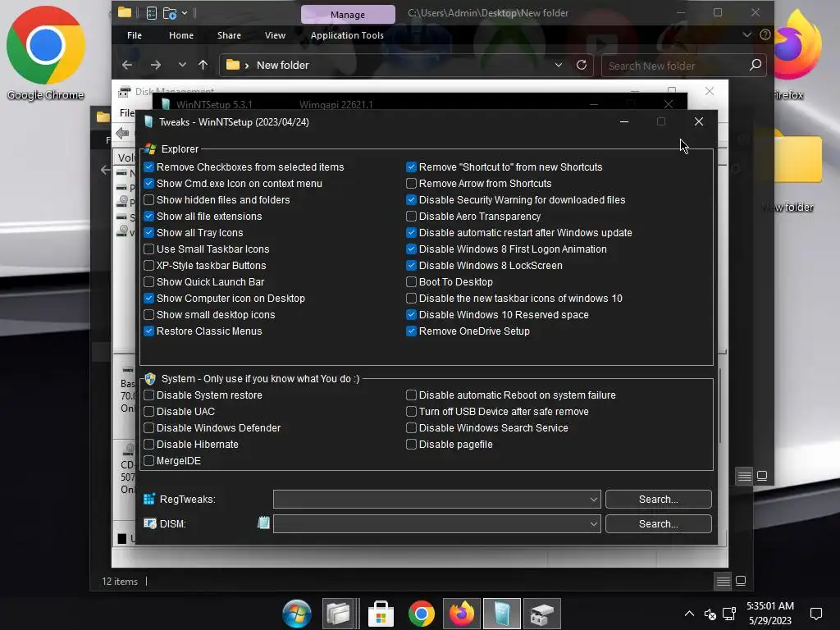Click Search New folder field
This screenshot has width=840, height=630.
pyautogui.click(x=675, y=66)
